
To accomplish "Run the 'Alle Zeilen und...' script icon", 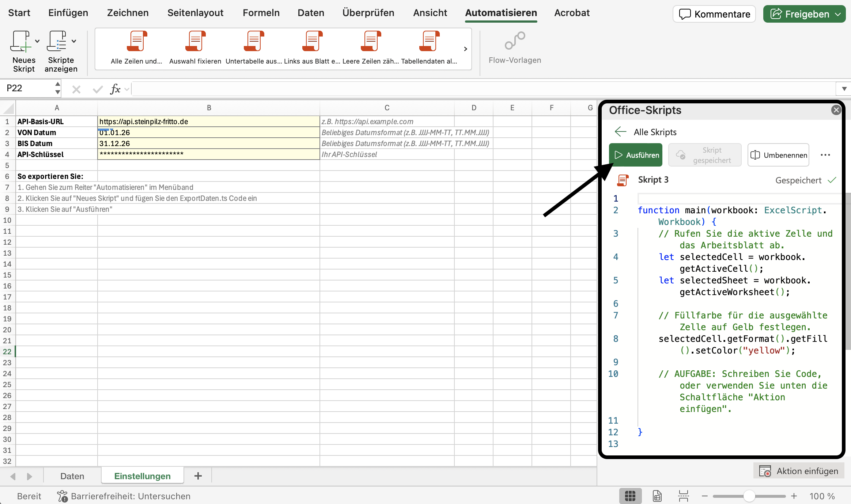I will click(136, 42).
